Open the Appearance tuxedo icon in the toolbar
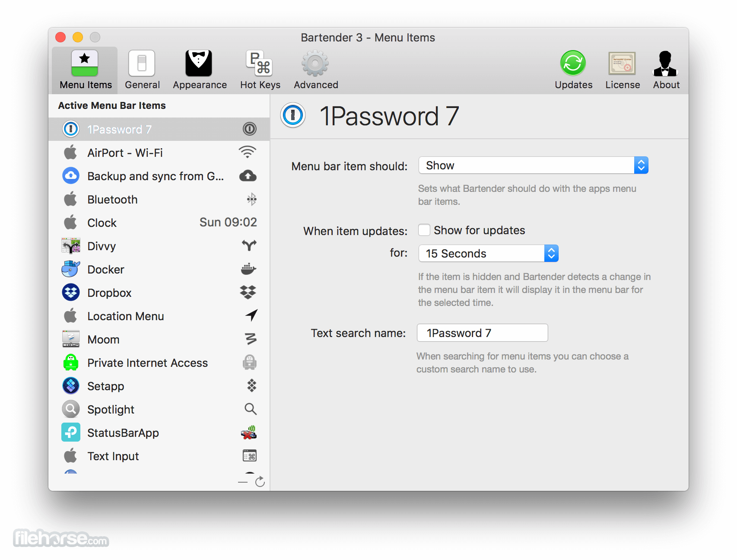The image size is (737, 560). point(199,64)
